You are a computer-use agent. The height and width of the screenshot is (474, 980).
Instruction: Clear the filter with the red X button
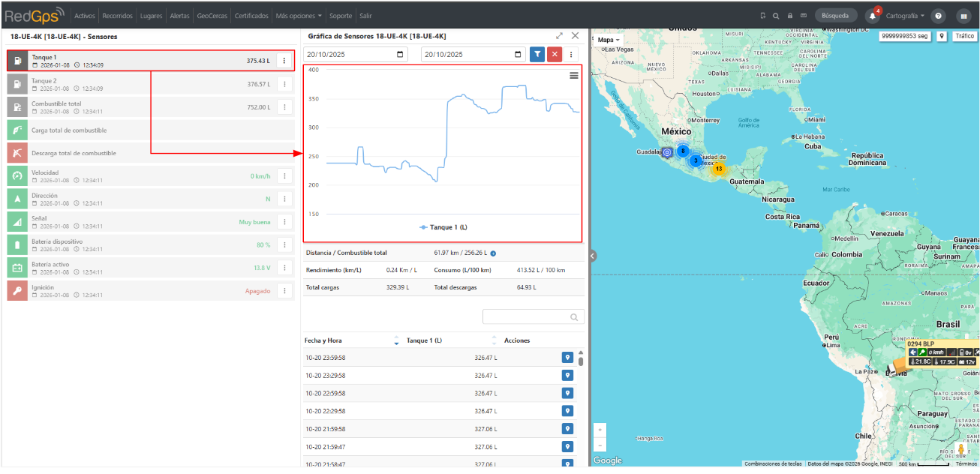click(555, 54)
